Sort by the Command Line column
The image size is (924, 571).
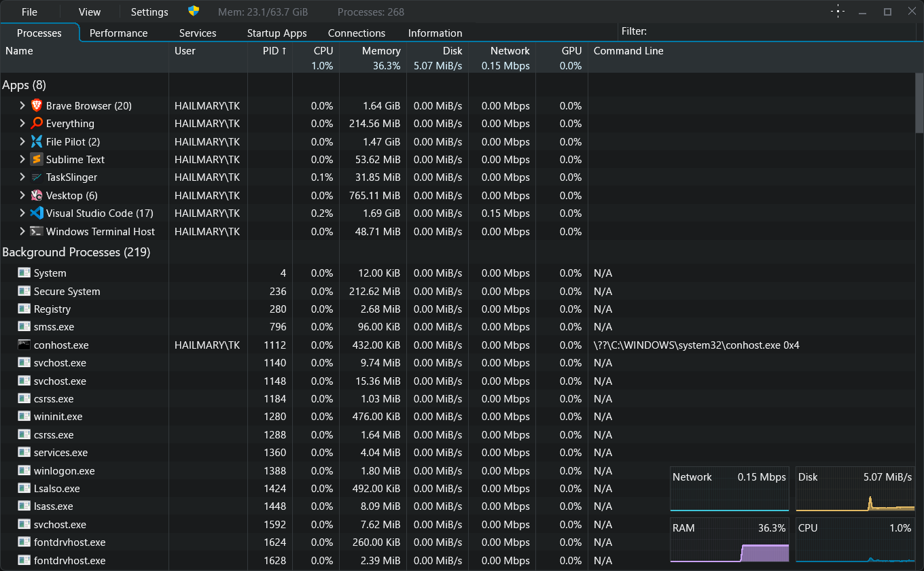[751, 58]
